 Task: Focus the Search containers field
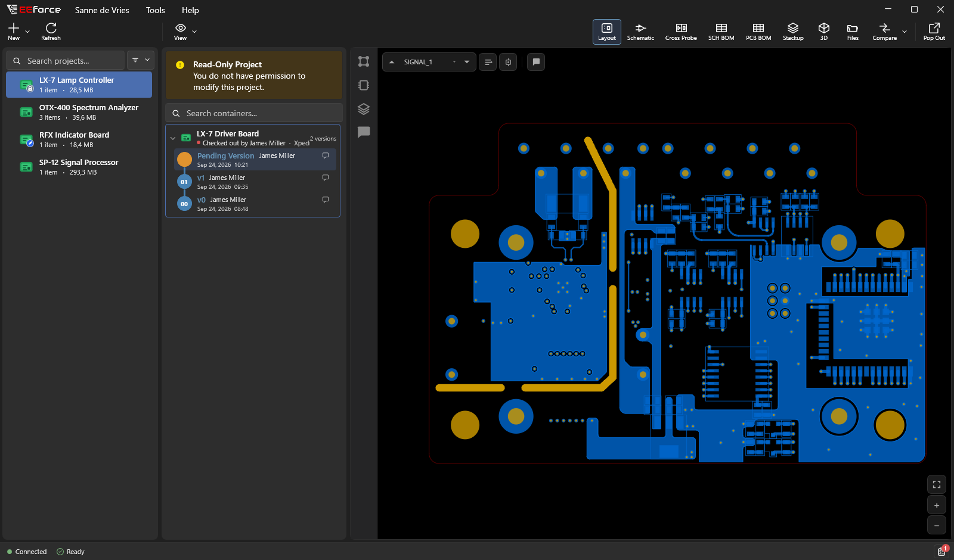point(253,113)
